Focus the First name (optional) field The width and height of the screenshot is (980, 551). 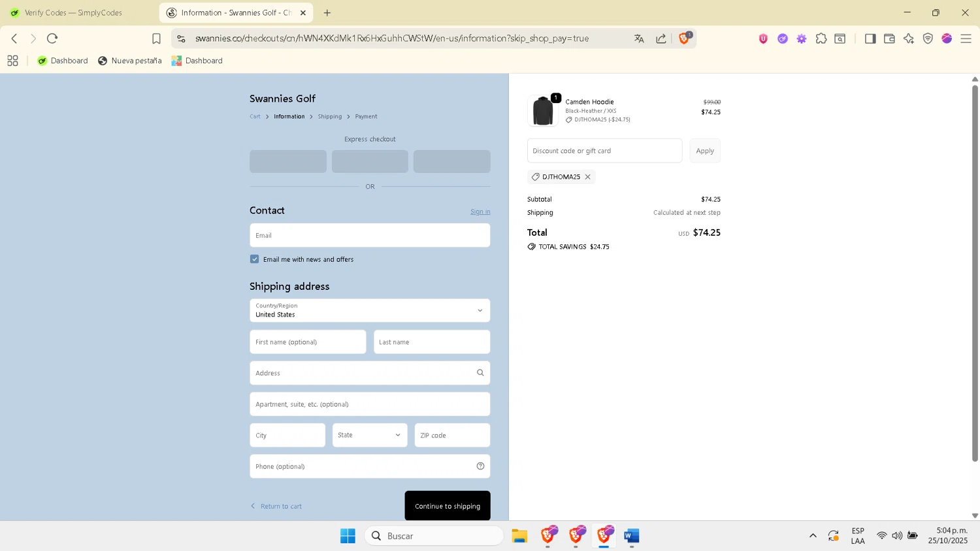(308, 342)
